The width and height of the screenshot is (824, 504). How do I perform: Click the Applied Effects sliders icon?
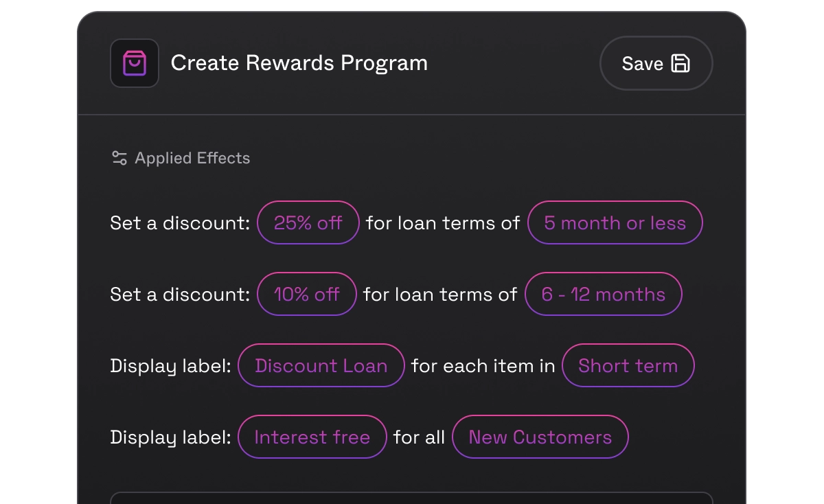(119, 158)
